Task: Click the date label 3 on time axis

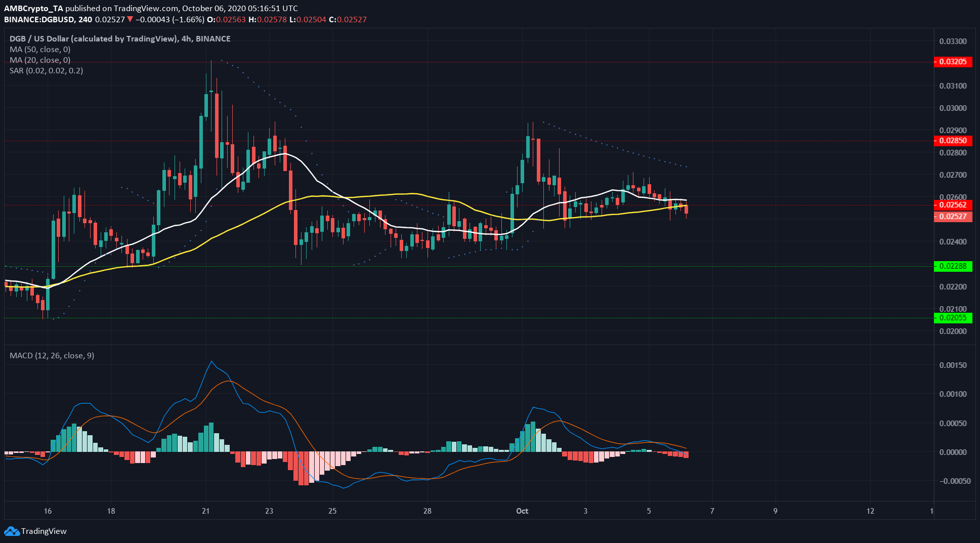Action: [585, 511]
